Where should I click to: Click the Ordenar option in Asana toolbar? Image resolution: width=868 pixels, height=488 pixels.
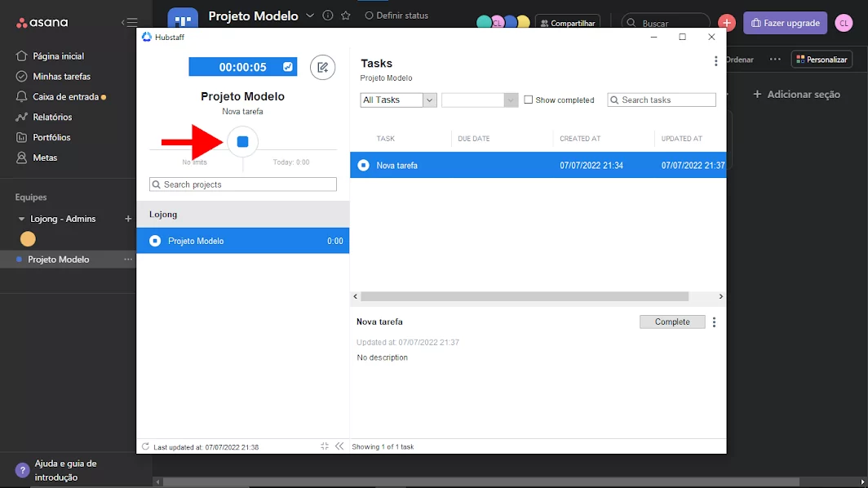pyautogui.click(x=740, y=60)
